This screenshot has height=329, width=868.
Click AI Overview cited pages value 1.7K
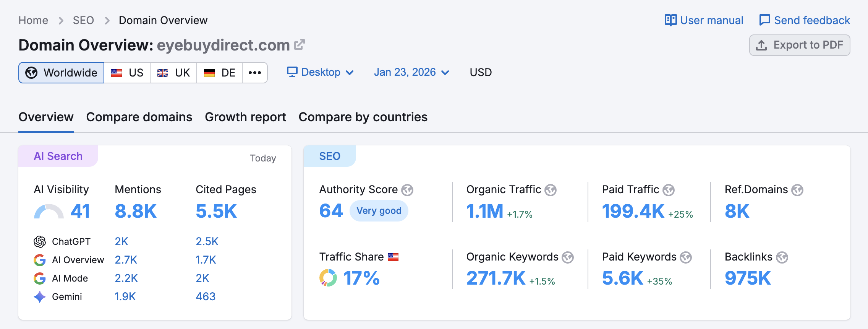206,260
